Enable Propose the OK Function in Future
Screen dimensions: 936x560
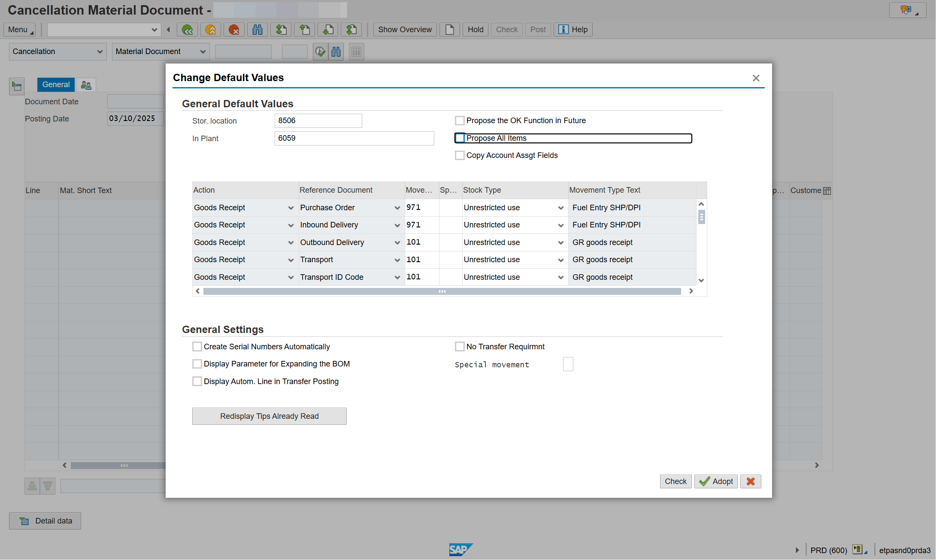(460, 121)
